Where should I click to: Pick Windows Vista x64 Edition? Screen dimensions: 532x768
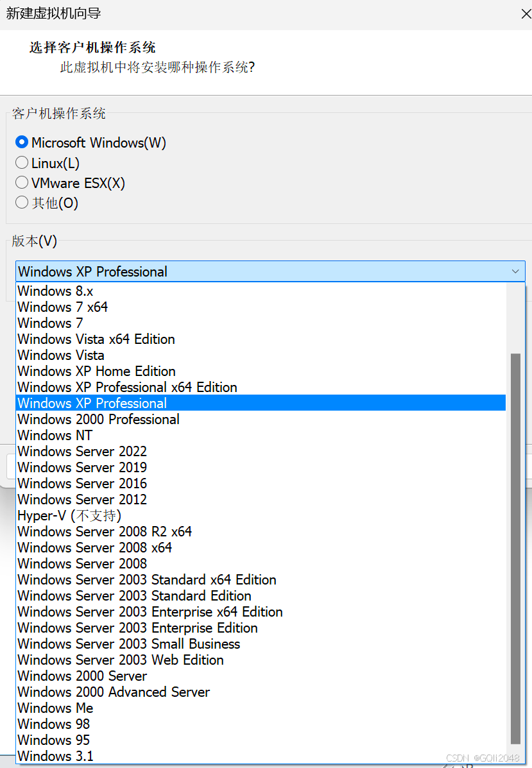96,339
